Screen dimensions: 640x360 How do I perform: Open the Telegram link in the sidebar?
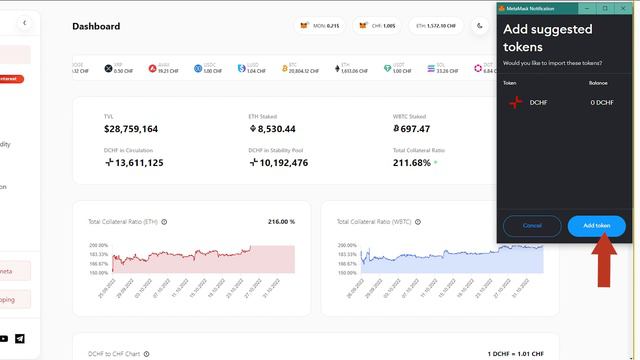click(x=20, y=338)
